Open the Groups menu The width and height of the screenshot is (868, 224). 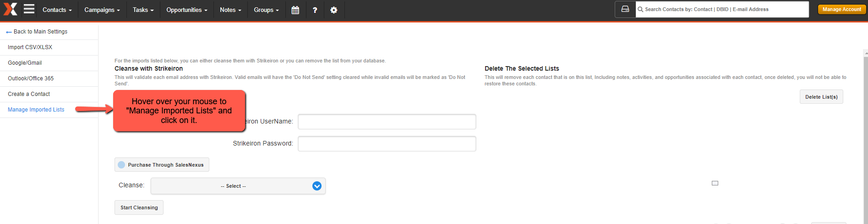[x=266, y=10]
